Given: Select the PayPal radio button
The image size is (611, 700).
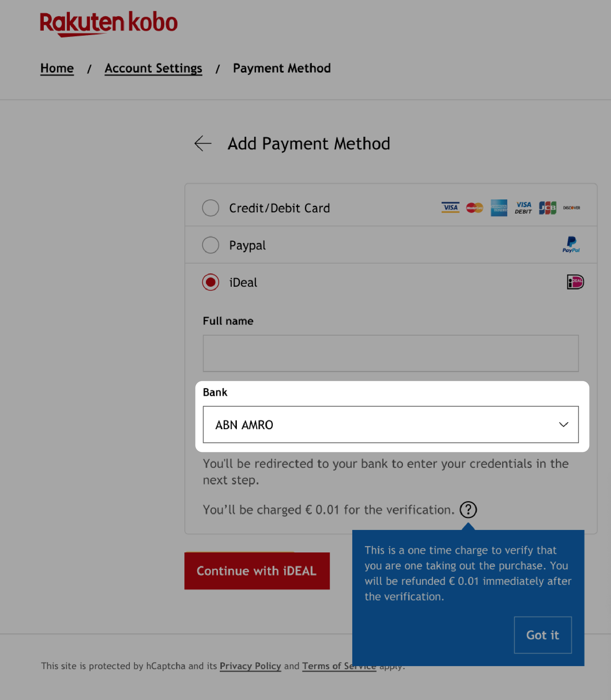Looking at the screenshot, I should tap(210, 245).
